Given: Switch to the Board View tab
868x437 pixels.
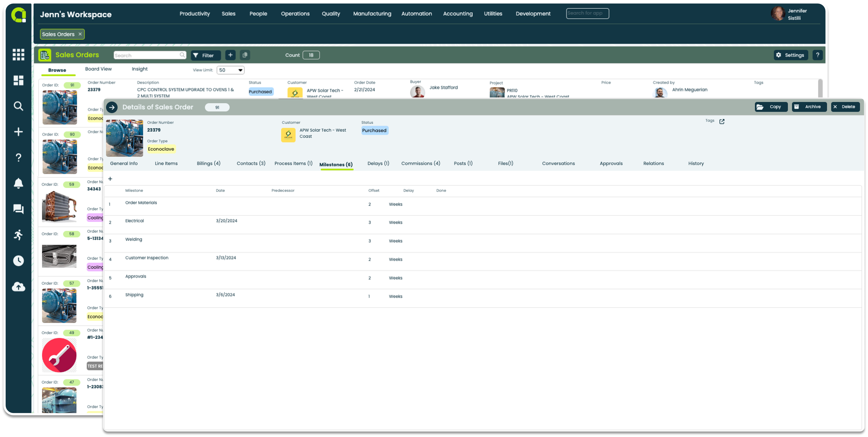Looking at the screenshot, I should pos(98,69).
